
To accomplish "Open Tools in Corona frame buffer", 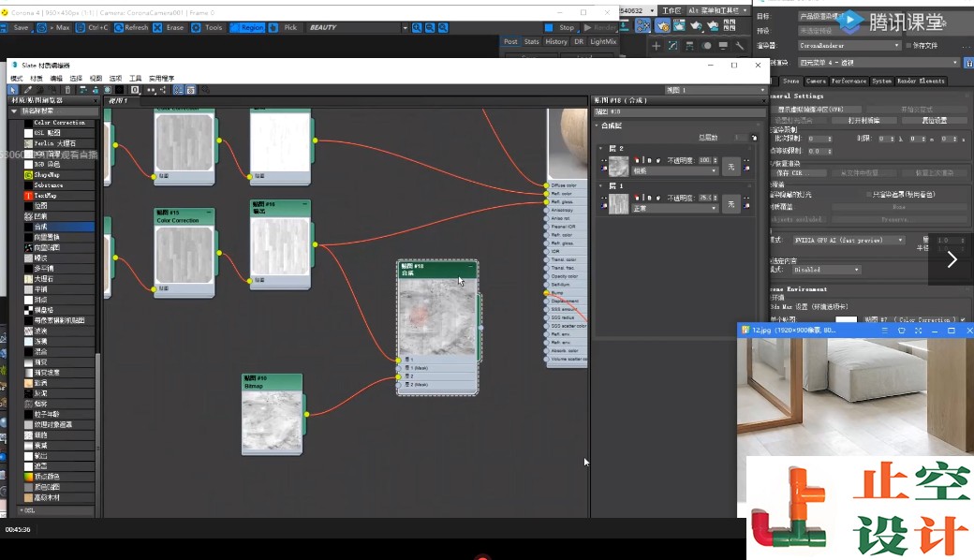I will pyautogui.click(x=207, y=27).
